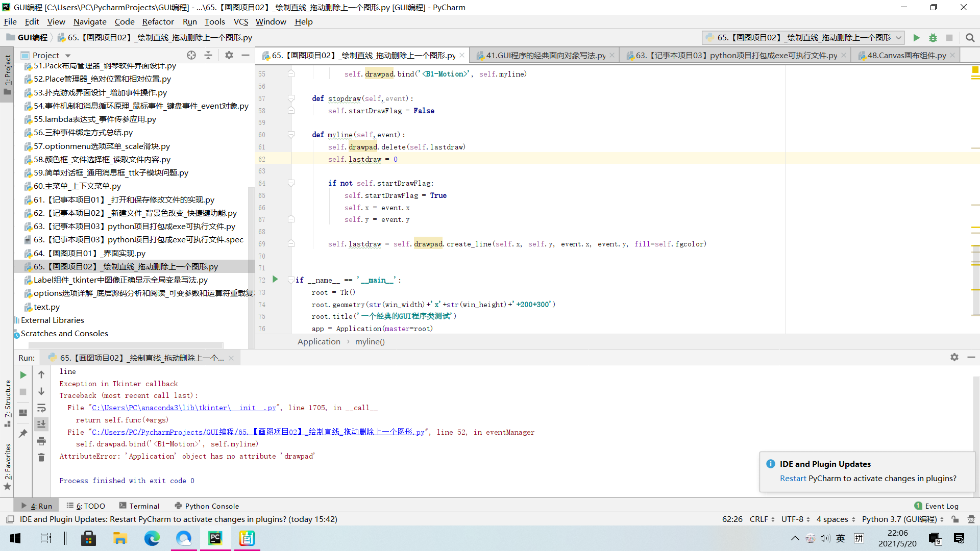The image size is (980, 551).
Task: Toggle scroll to end in Run console
Action: (41, 424)
